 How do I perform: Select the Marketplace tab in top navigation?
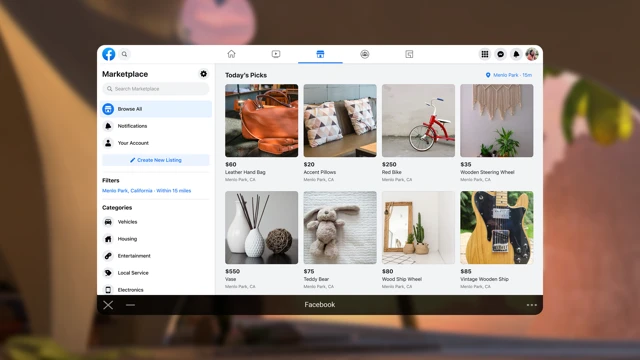pos(320,54)
